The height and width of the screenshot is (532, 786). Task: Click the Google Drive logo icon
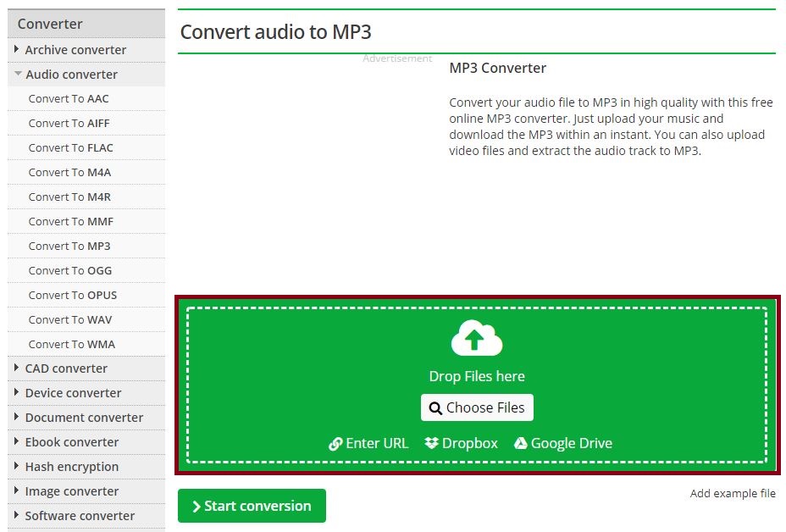tap(520, 443)
